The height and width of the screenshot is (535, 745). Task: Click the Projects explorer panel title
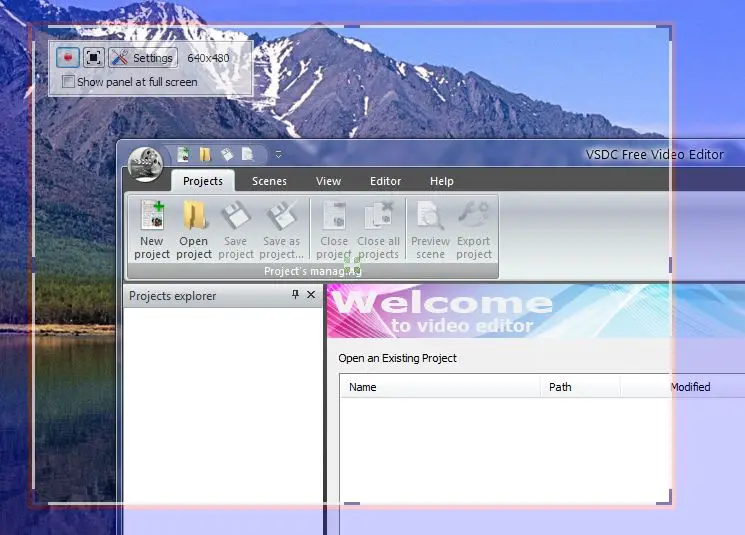tap(172, 296)
